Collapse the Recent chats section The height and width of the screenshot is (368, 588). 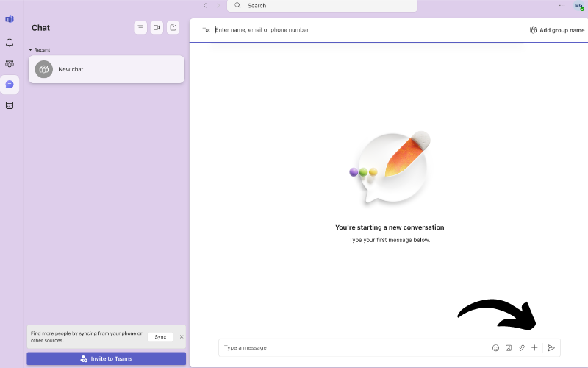[30, 49]
